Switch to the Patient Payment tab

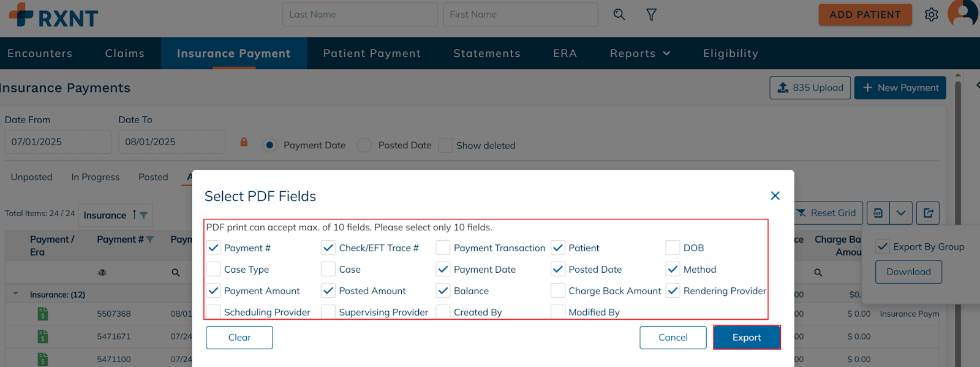[372, 53]
